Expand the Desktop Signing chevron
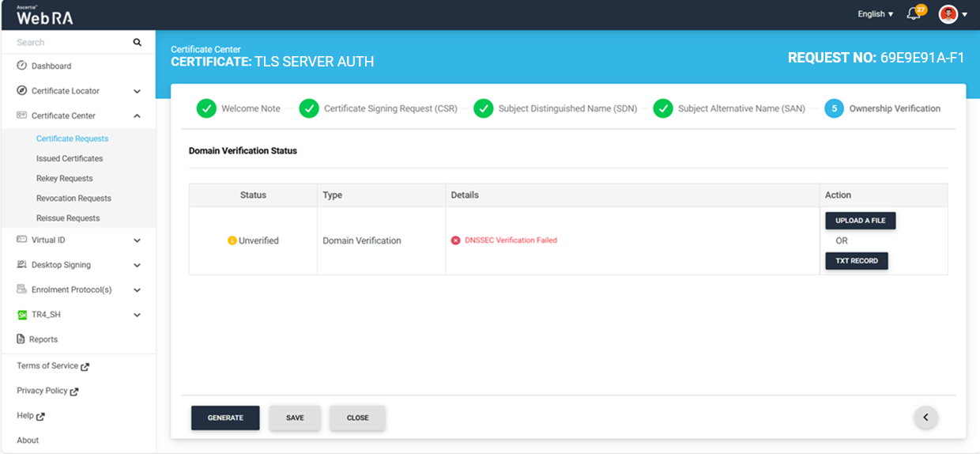The height and width of the screenshot is (454, 980). click(x=137, y=265)
